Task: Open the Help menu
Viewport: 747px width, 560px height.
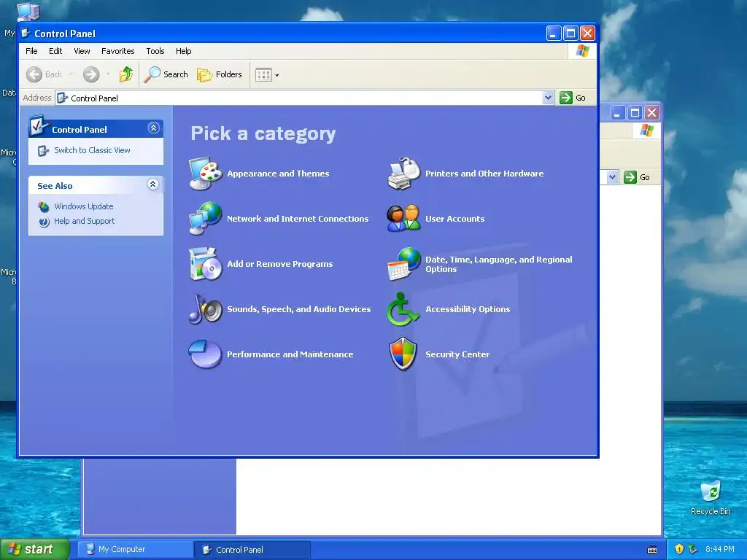Action: click(x=183, y=51)
